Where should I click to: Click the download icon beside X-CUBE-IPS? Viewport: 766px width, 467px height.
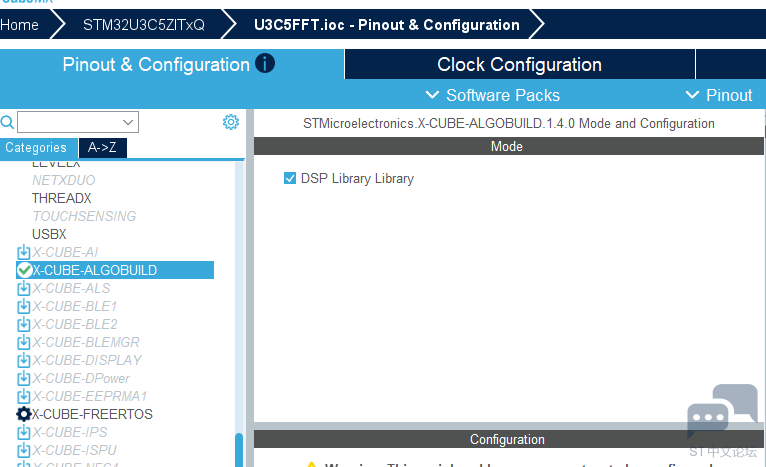23,432
